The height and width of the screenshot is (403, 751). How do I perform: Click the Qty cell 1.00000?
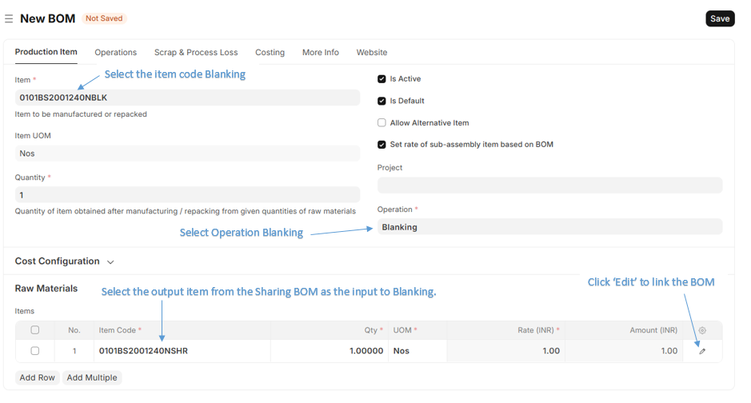coord(330,351)
